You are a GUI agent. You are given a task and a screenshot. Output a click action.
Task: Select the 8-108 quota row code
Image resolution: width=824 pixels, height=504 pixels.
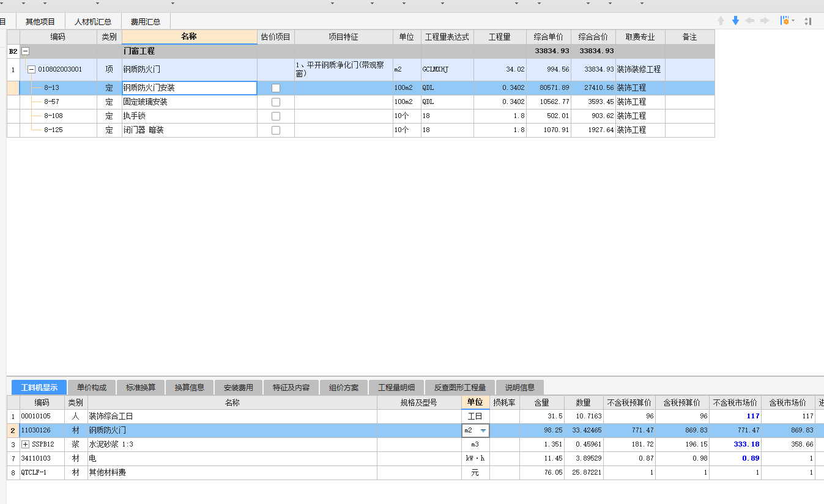pyautogui.click(x=53, y=116)
